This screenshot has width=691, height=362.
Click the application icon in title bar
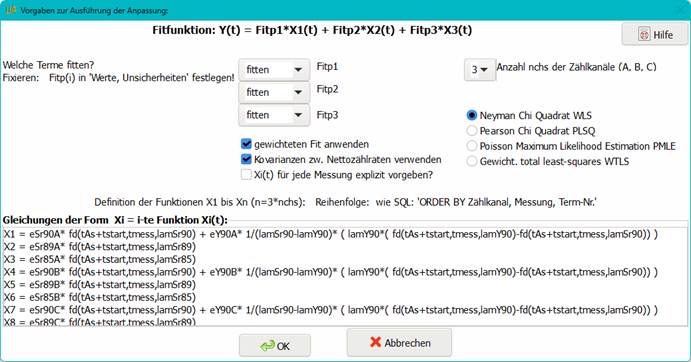point(11,10)
